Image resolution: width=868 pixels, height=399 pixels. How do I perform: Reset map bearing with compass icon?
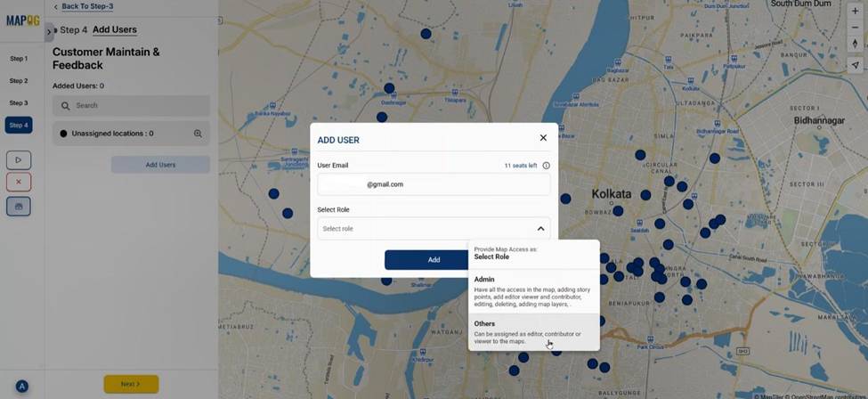[x=855, y=44]
